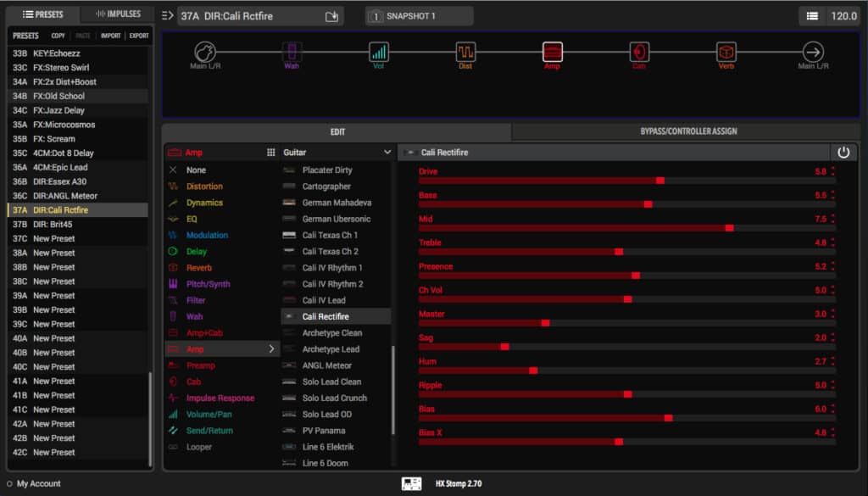Click the Export preset button
Viewport: 868px width, 496px height.
click(139, 36)
